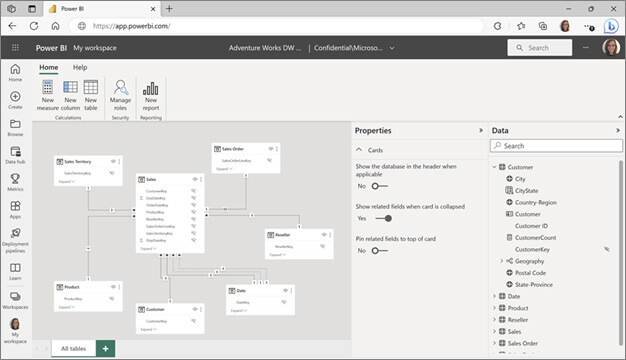The image size is (626, 360).
Task: Click the Data pane search field
Action: pyautogui.click(x=556, y=146)
